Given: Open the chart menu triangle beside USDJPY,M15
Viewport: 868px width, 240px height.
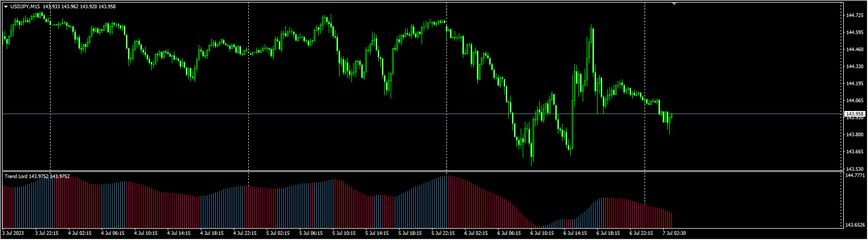Looking at the screenshot, I should tap(6, 7).
